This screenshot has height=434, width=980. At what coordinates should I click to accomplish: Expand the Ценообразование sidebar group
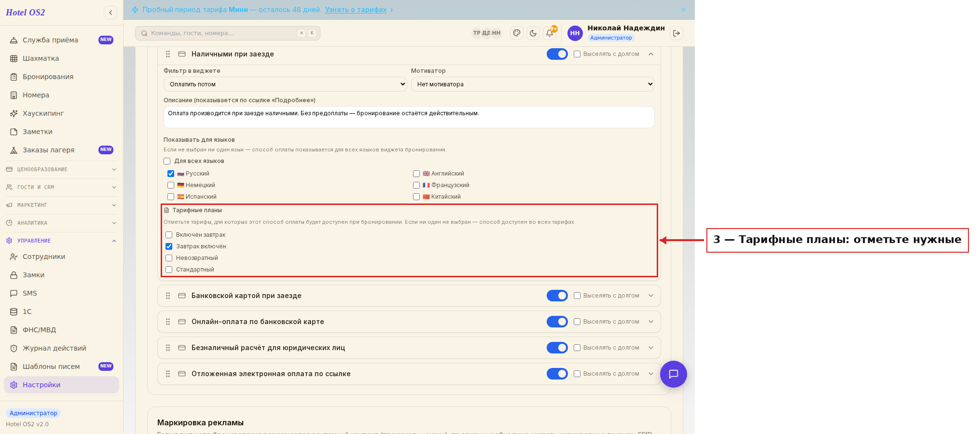pyautogui.click(x=61, y=169)
